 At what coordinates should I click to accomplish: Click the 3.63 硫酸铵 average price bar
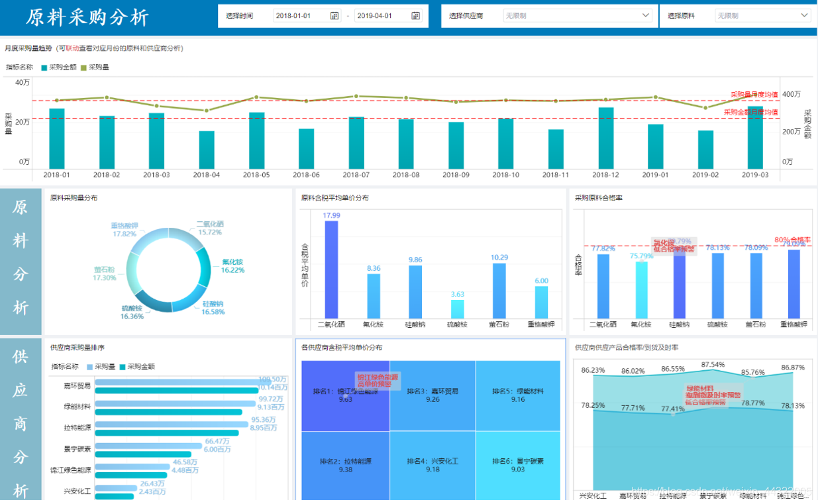(x=458, y=309)
